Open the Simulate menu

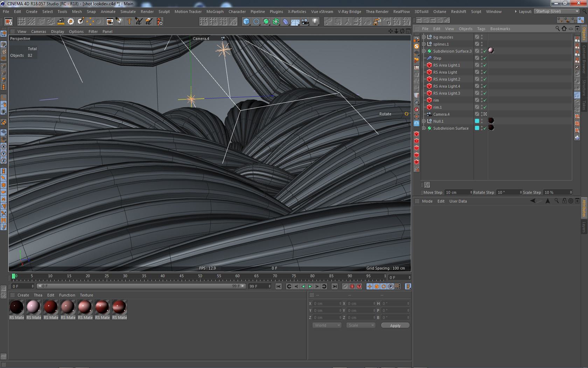click(x=128, y=12)
